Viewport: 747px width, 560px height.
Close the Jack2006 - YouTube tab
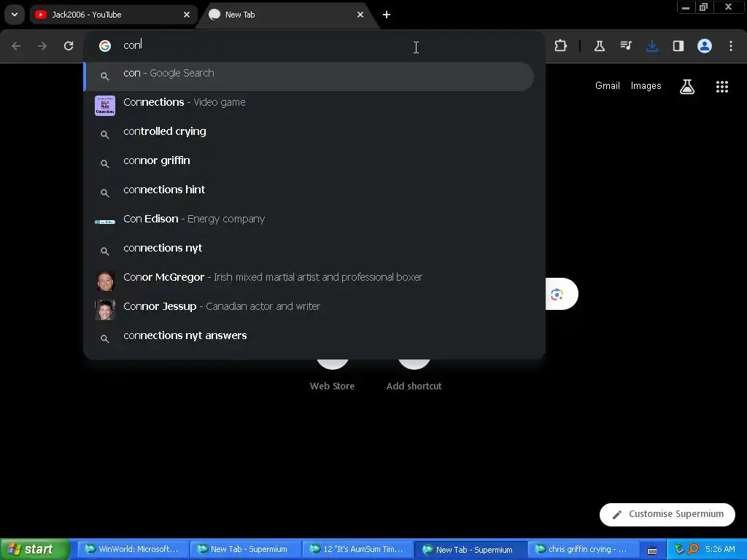[x=187, y=15]
